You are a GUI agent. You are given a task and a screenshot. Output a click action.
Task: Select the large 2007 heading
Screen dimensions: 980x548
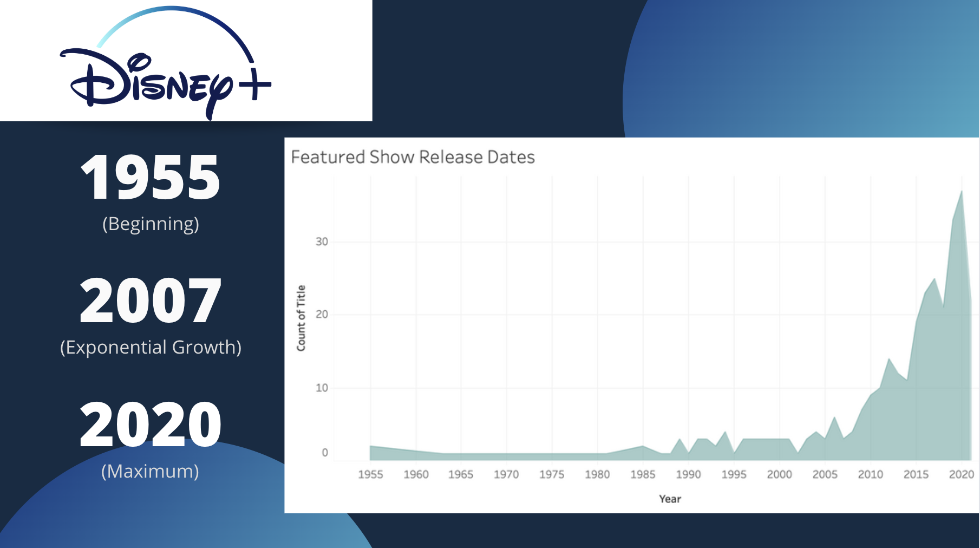coord(151,301)
